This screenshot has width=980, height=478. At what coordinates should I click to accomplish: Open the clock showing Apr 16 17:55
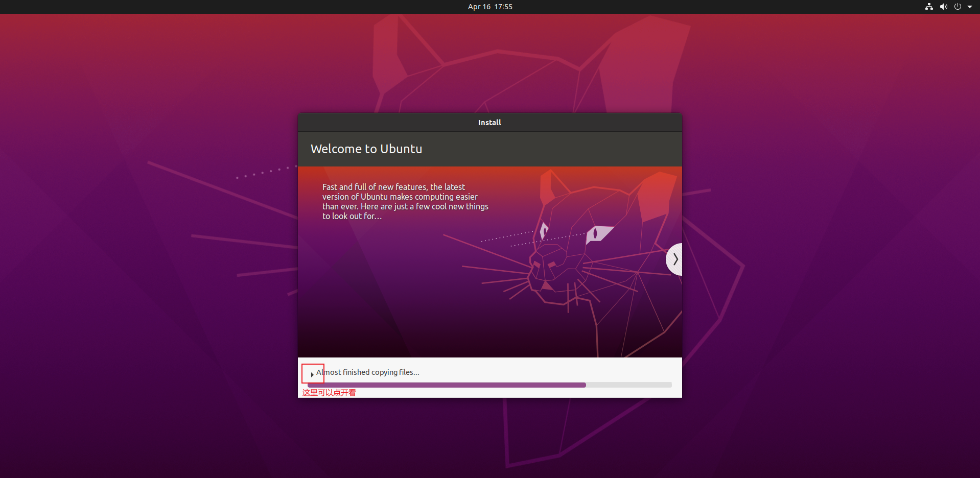tap(490, 7)
